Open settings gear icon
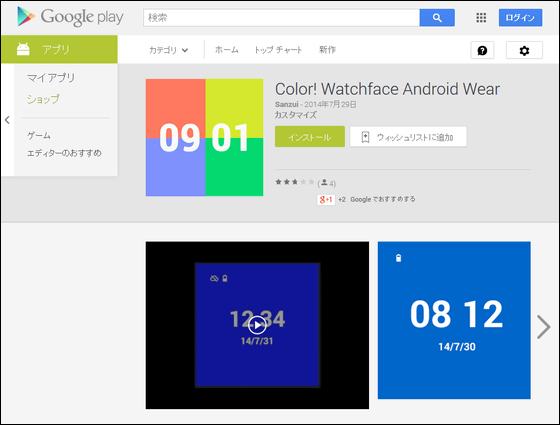The height and width of the screenshot is (425, 560). [524, 50]
